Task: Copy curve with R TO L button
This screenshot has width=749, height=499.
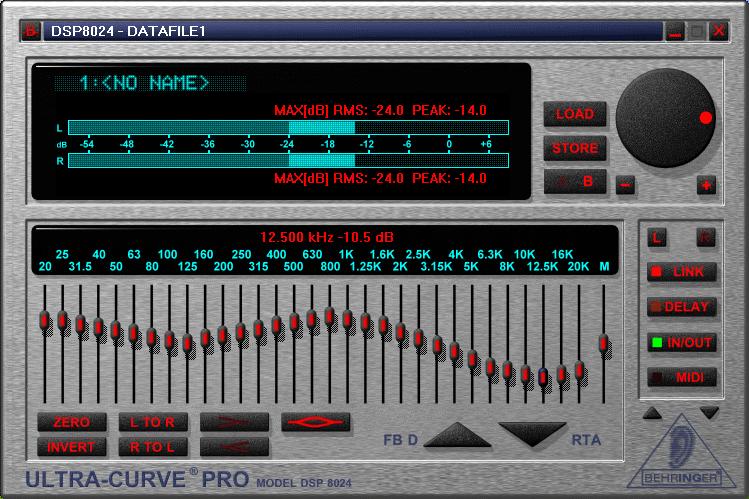Action: tap(153, 447)
